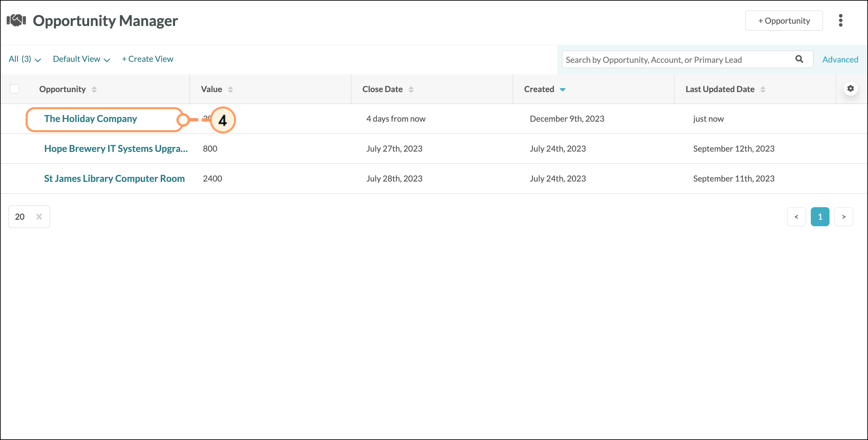Clear the 20 per page selection
Screen dimensions: 868x440
click(39, 217)
